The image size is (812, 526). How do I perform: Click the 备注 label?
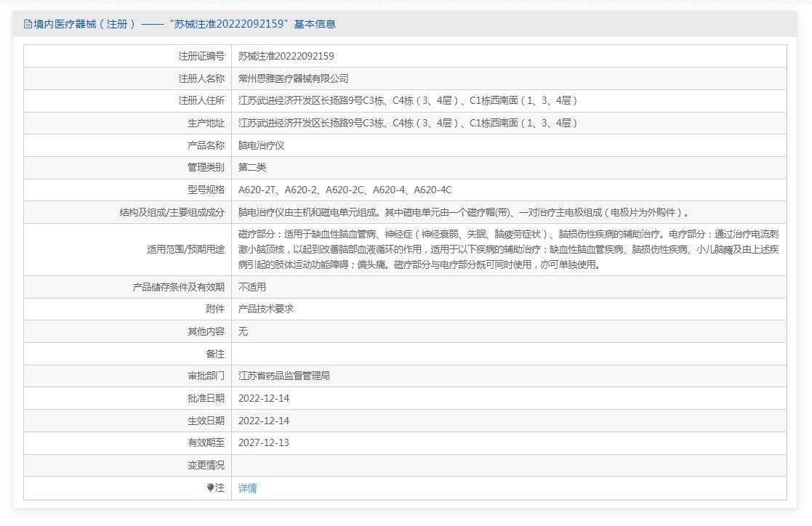pos(215,354)
